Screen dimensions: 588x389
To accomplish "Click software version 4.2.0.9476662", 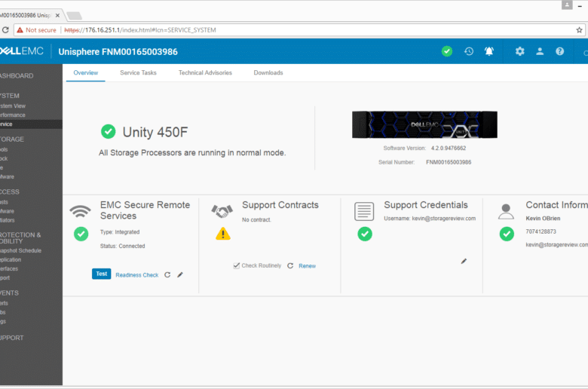I will coord(448,149).
